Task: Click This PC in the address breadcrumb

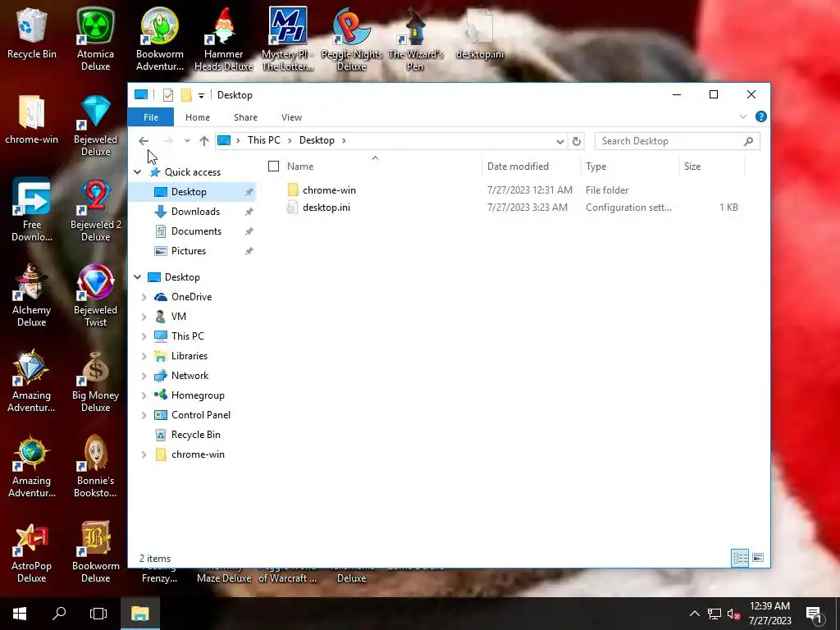Action: [x=263, y=140]
